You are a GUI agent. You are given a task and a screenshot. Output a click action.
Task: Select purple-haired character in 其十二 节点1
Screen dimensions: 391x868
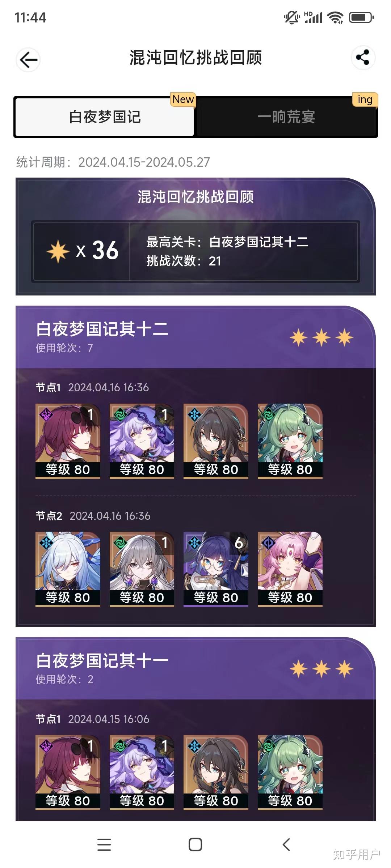click(142, 441)
